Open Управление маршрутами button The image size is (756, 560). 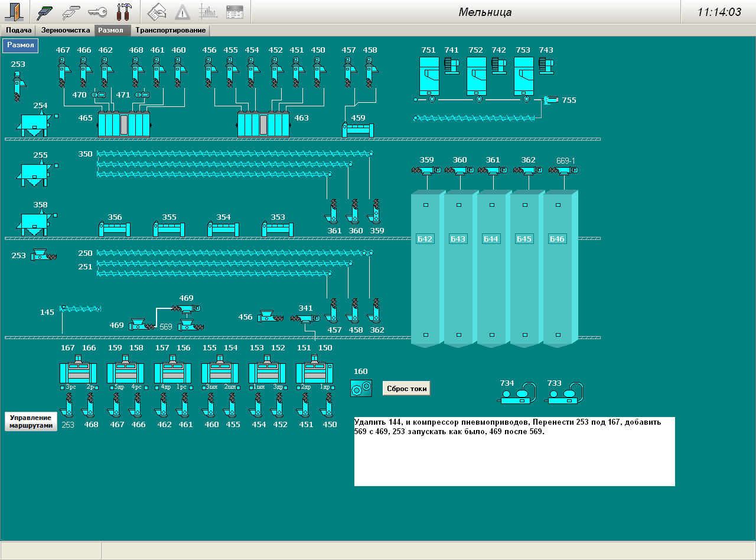tap(31, 421)
